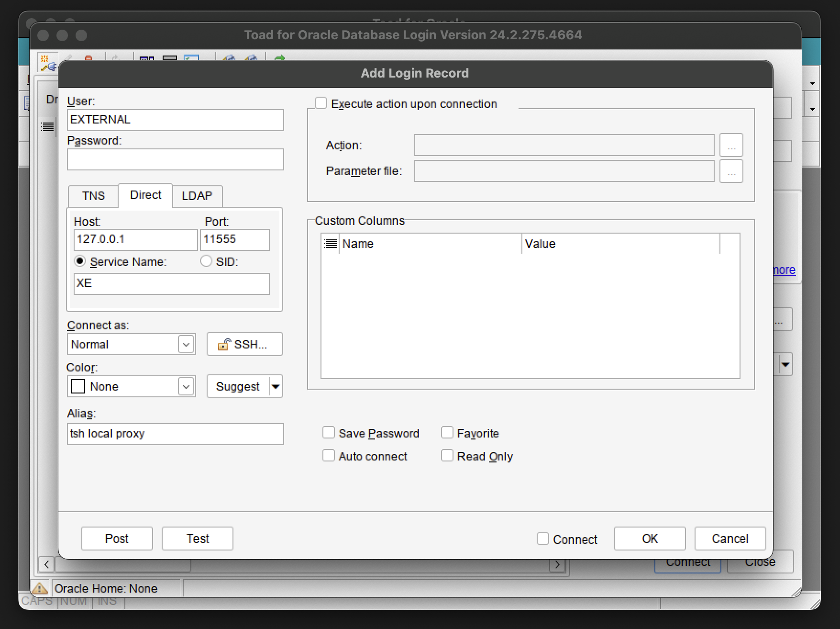Click the list icon on the left sidebar

47,127
